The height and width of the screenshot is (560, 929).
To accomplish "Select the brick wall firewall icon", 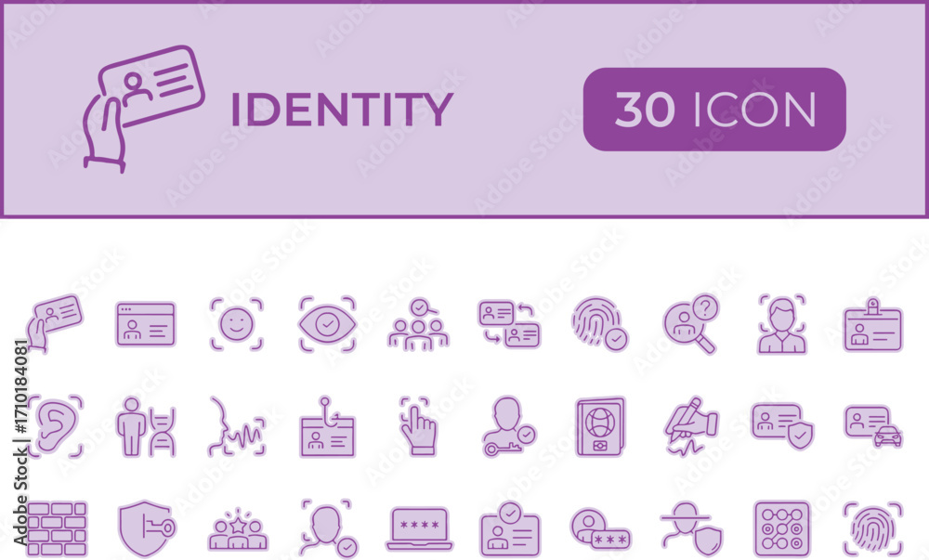I will point(57,528).
